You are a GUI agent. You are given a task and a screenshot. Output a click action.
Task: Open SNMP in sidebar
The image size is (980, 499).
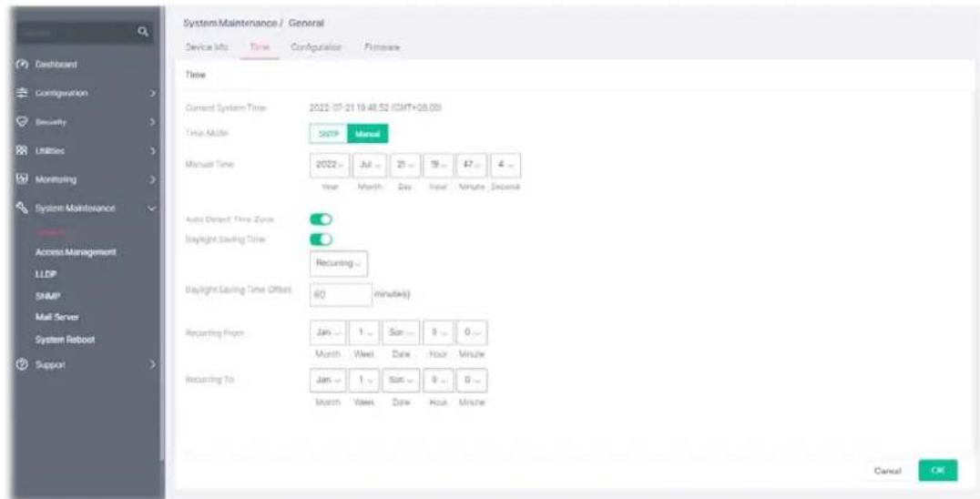(46, 296)
